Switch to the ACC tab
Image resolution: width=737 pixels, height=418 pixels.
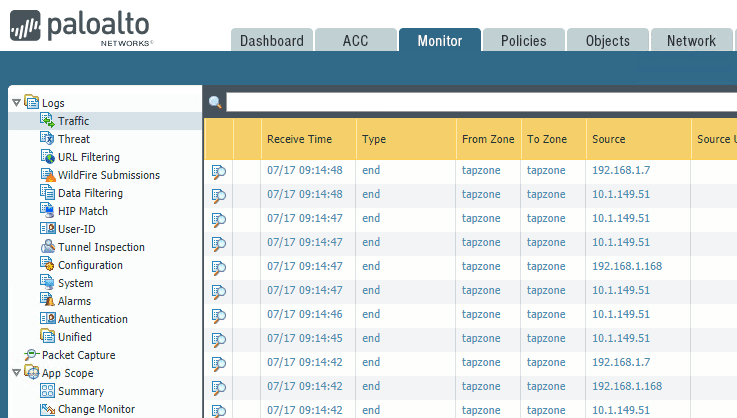click(355, 40)
